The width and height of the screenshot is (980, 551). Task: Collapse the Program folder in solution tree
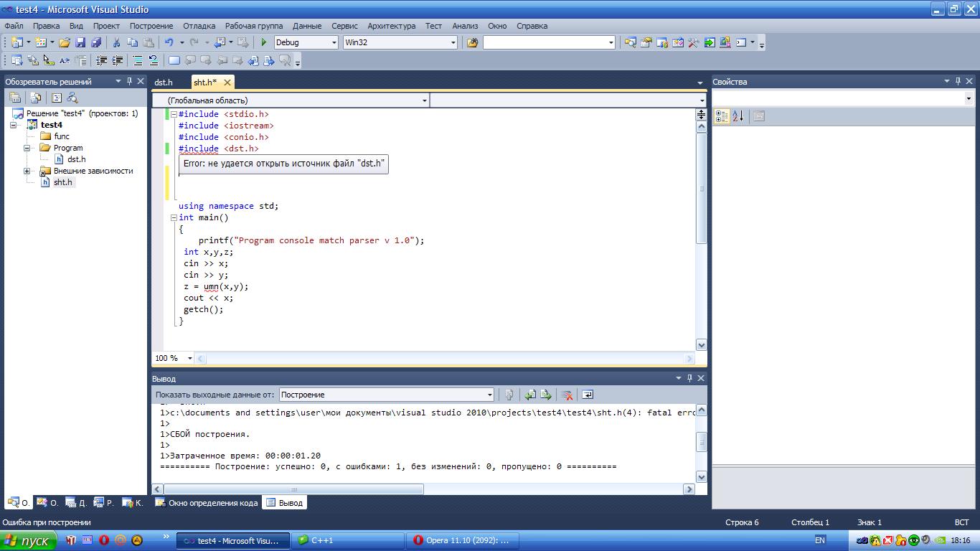click(x=27, y=148)
